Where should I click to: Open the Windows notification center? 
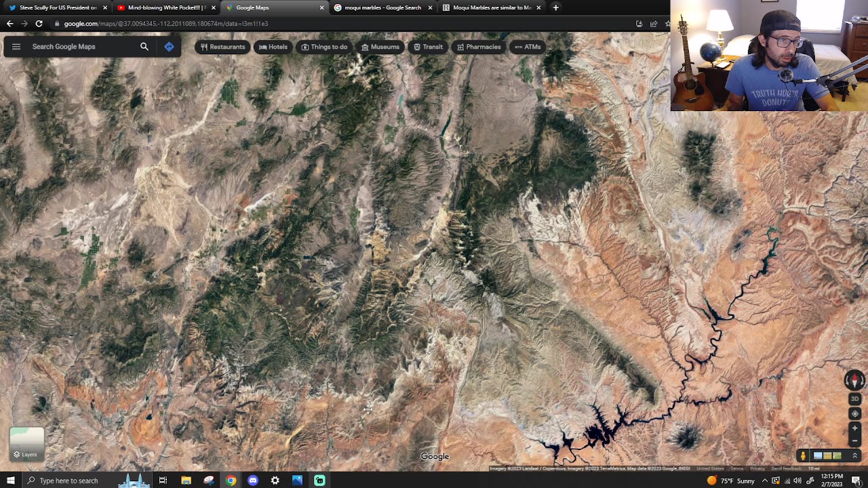[x=857, y=481]
